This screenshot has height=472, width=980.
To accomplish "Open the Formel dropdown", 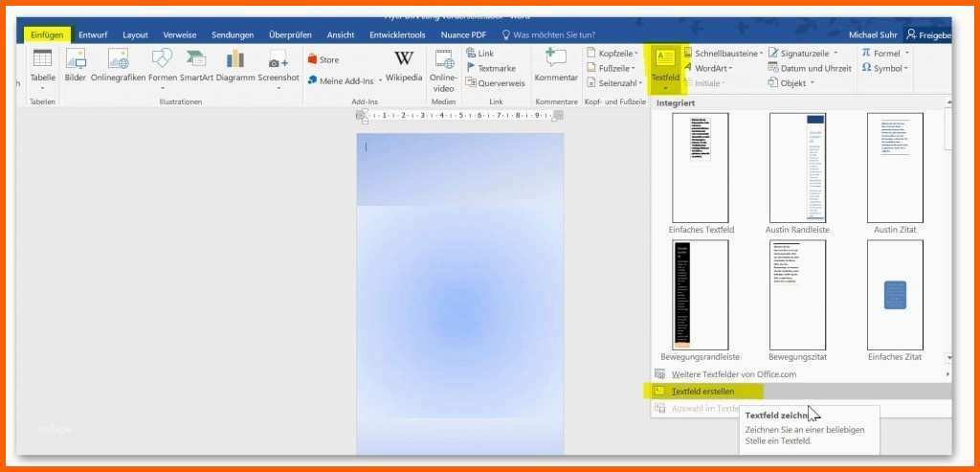I will 885,54.
